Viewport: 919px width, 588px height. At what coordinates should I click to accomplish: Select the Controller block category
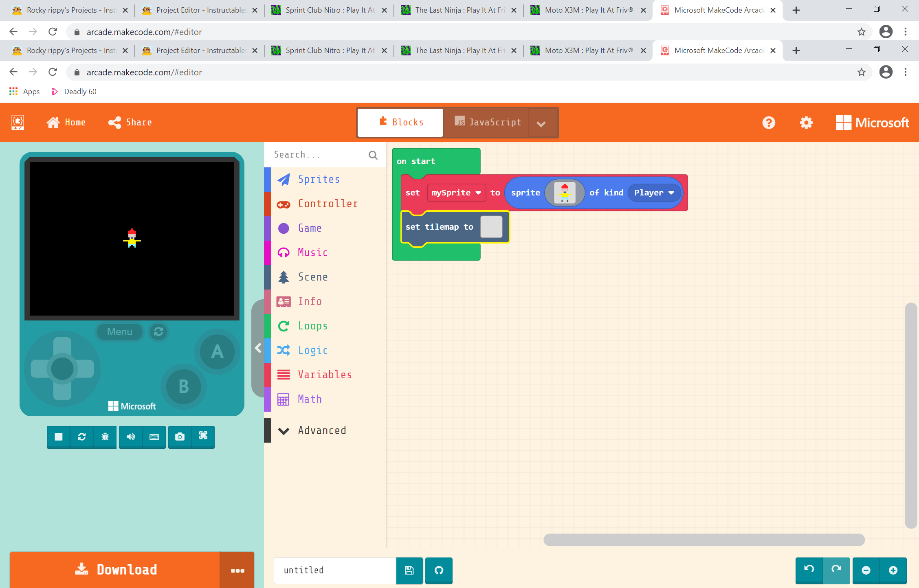tap(328, 204)
